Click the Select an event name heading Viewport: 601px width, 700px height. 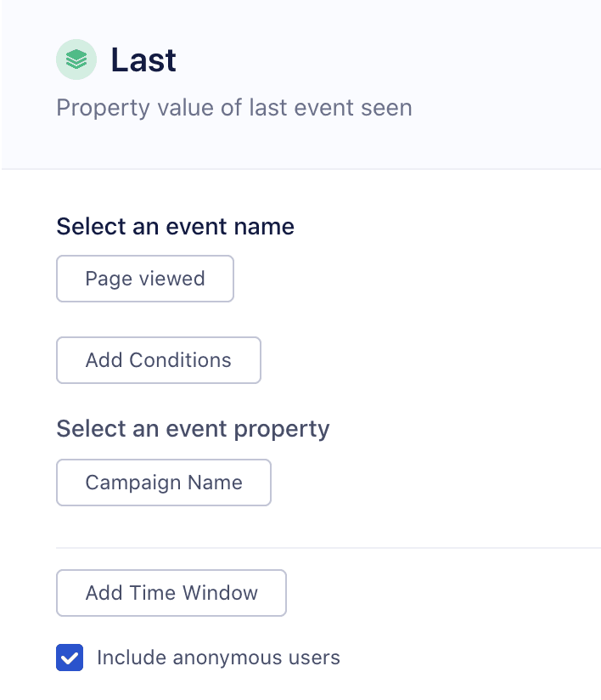[175, 226]
